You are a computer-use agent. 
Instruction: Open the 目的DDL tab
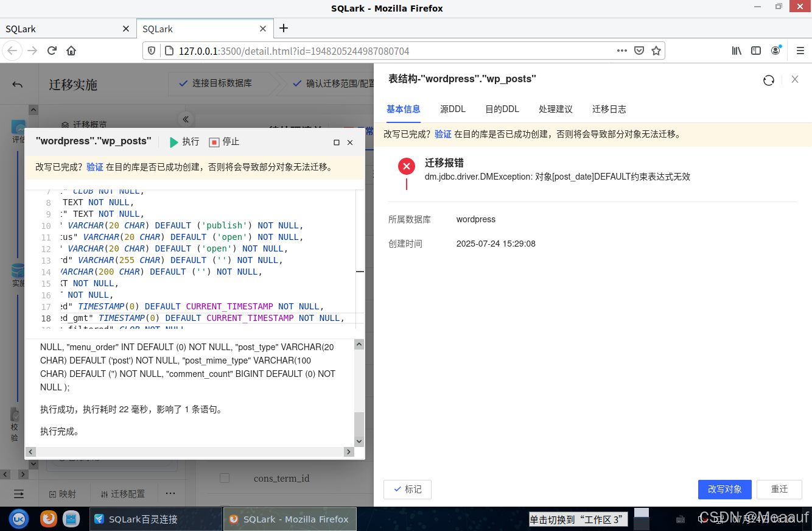click(x=502, y=109)
